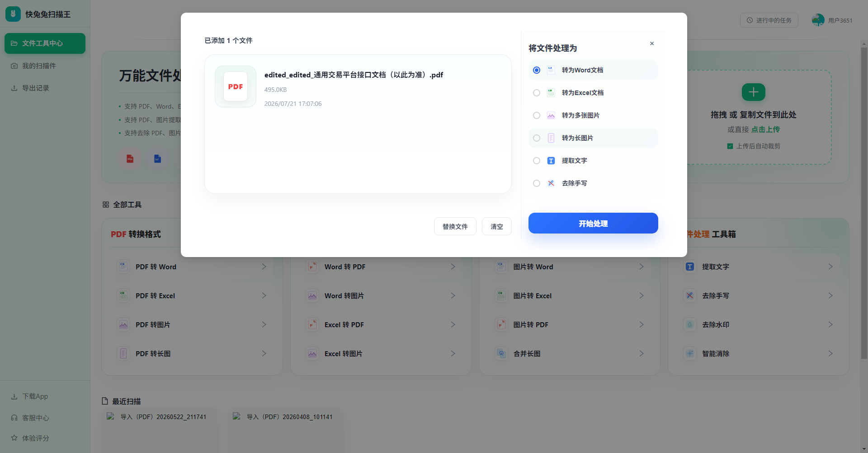Open 文件工具中心 in the sidebar
Image resolution: width=868 pixels, height=453 pixels.
[x=45, y=43]
